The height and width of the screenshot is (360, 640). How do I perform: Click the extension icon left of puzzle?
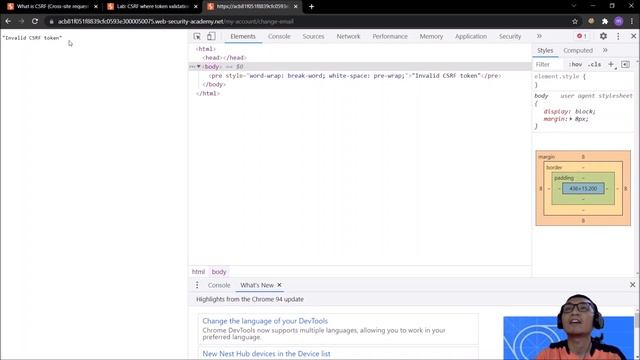tap(591, 21)
